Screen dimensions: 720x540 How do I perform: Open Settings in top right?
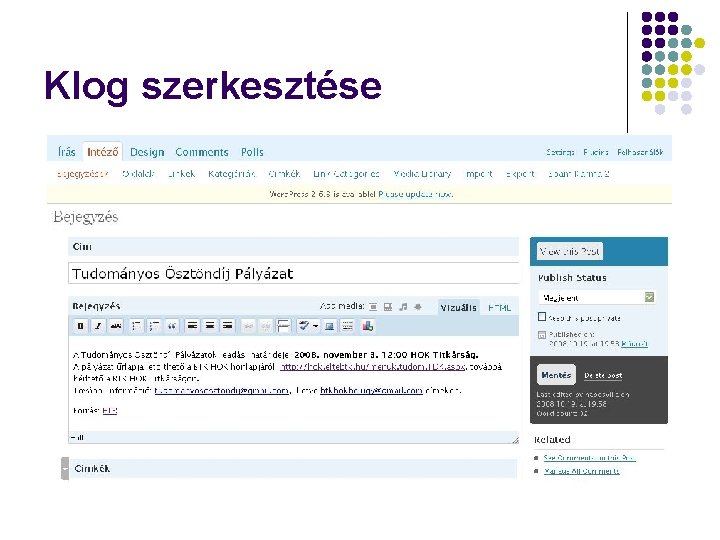(x=560, y=152)
